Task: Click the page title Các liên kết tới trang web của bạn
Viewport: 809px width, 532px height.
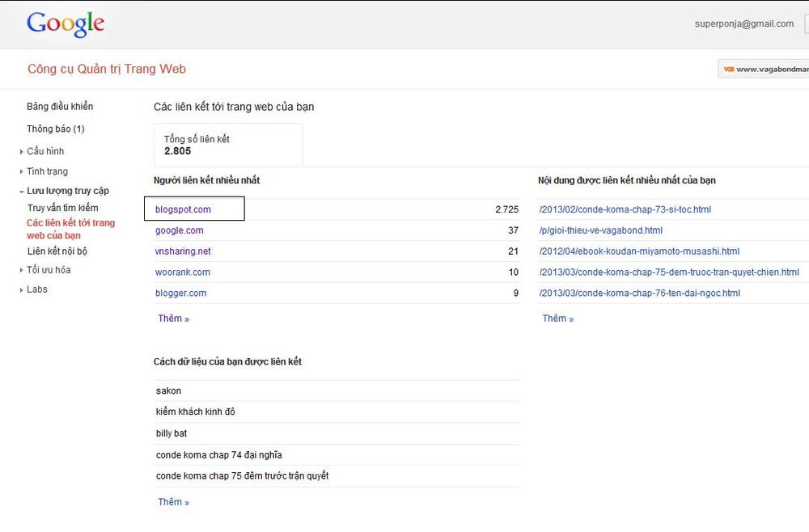Action: (234, 107)
